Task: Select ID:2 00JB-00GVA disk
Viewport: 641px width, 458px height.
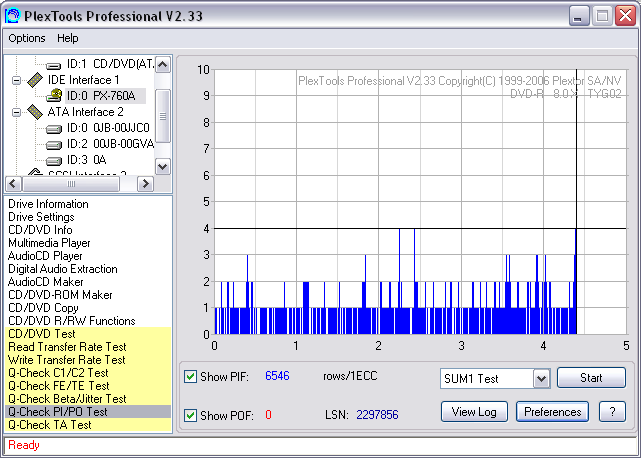Action: pyautogui.click(x=110, y=144)
